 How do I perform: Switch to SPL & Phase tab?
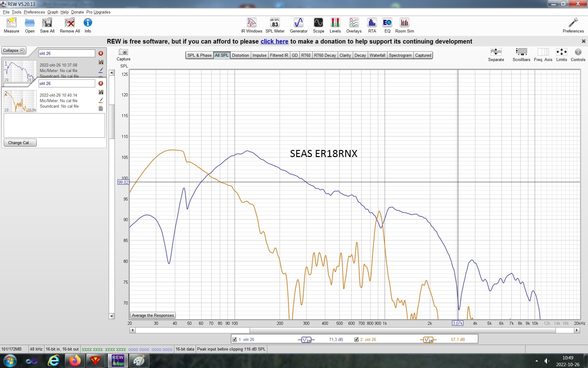[x=199, y=55]
